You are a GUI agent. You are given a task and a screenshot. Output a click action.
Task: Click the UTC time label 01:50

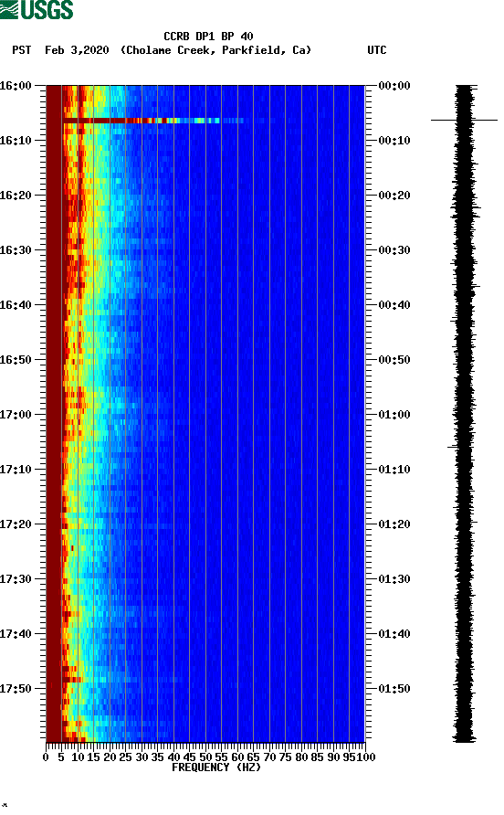click(394, 689)
